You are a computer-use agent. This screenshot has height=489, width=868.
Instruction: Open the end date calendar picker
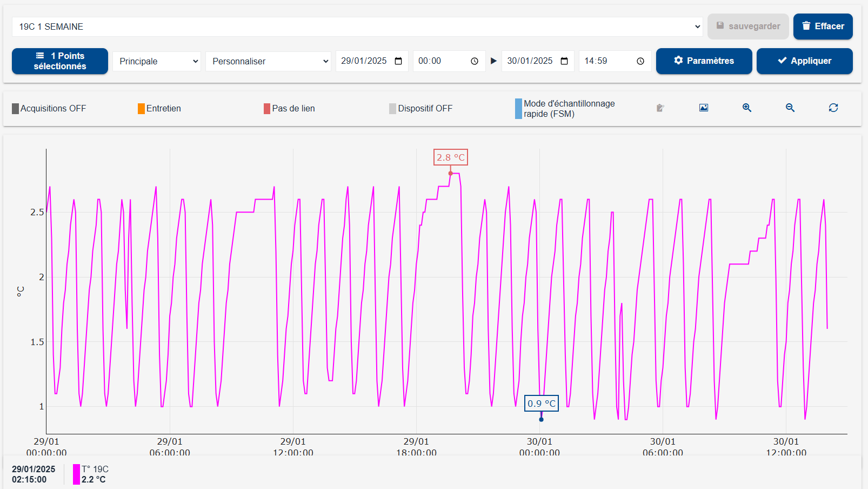click(x=564, y=61)
